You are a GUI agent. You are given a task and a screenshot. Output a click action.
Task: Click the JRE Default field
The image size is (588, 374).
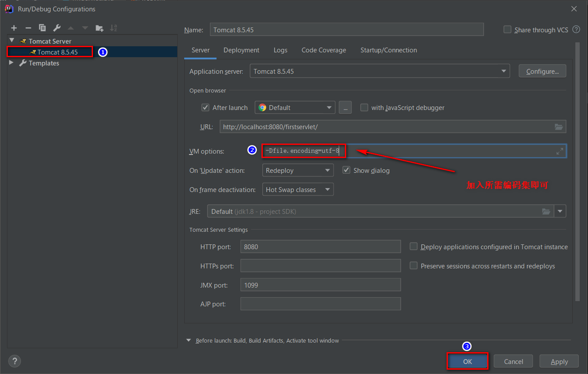[381, 211]
